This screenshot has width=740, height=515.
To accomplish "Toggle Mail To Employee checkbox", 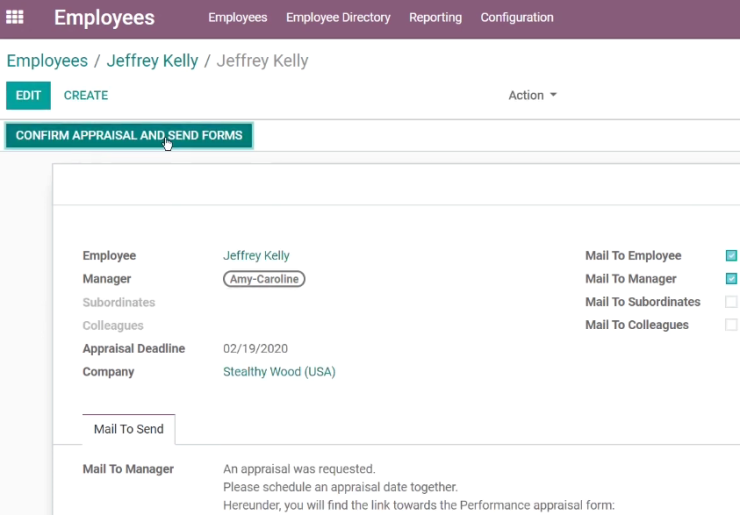I will click(731, 255).
